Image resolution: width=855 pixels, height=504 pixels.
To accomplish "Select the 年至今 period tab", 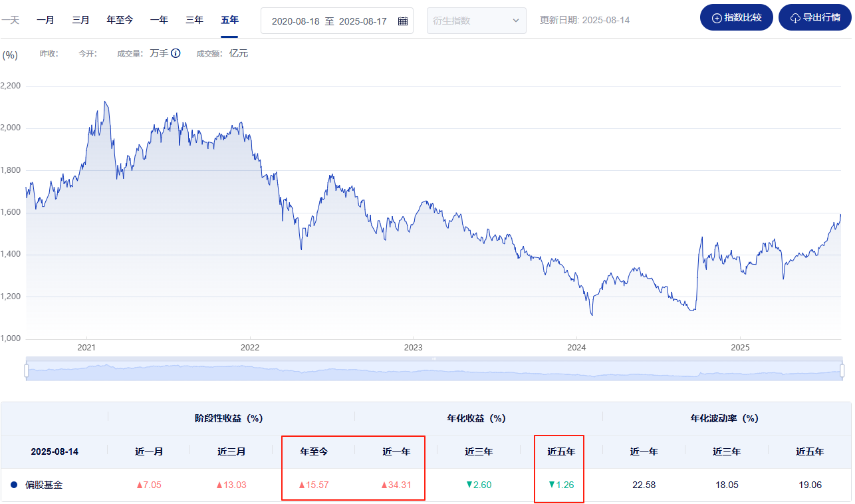I will pos(120,20).
